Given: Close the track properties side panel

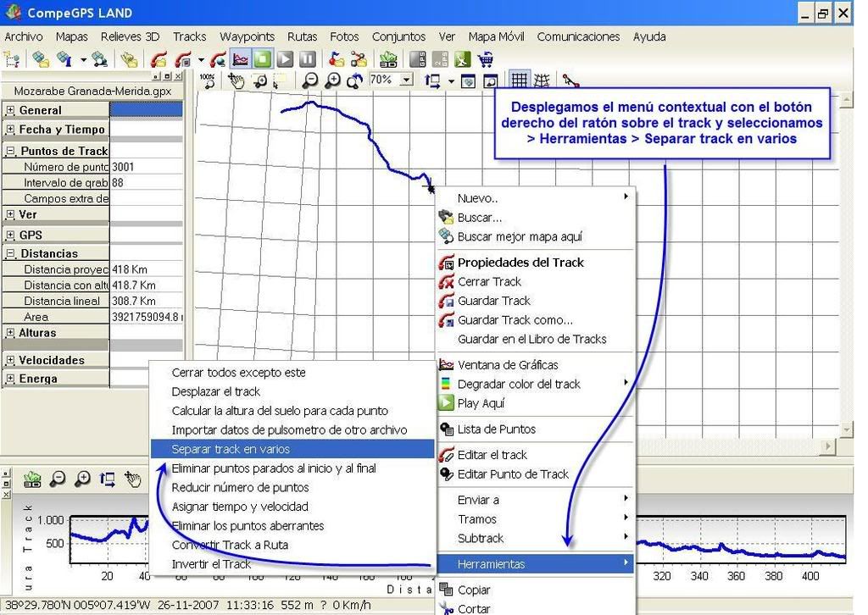Looking at the screenshot, I should tap(178, 76).
